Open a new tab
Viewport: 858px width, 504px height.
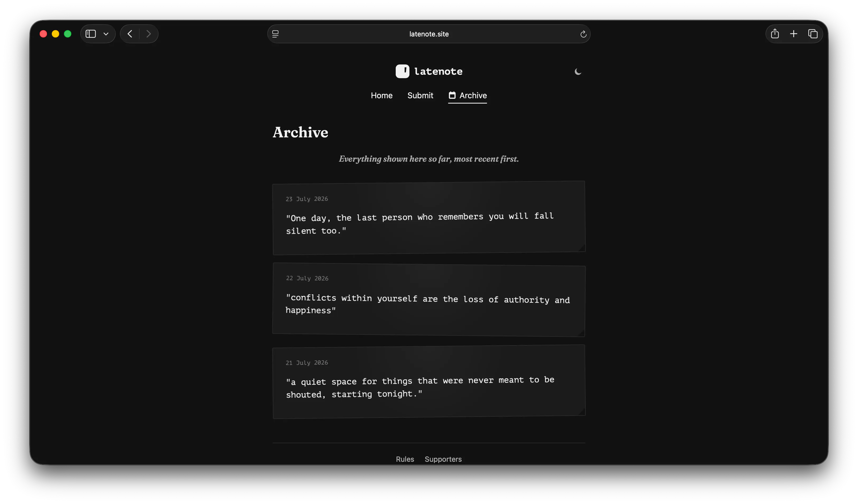tap(794, 34)
